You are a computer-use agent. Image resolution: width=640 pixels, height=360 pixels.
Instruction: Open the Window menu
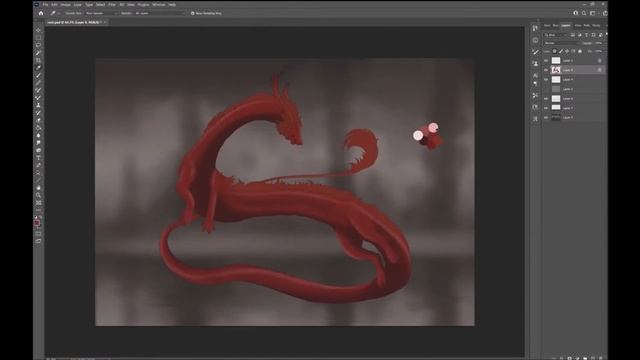tap(158, 4)
